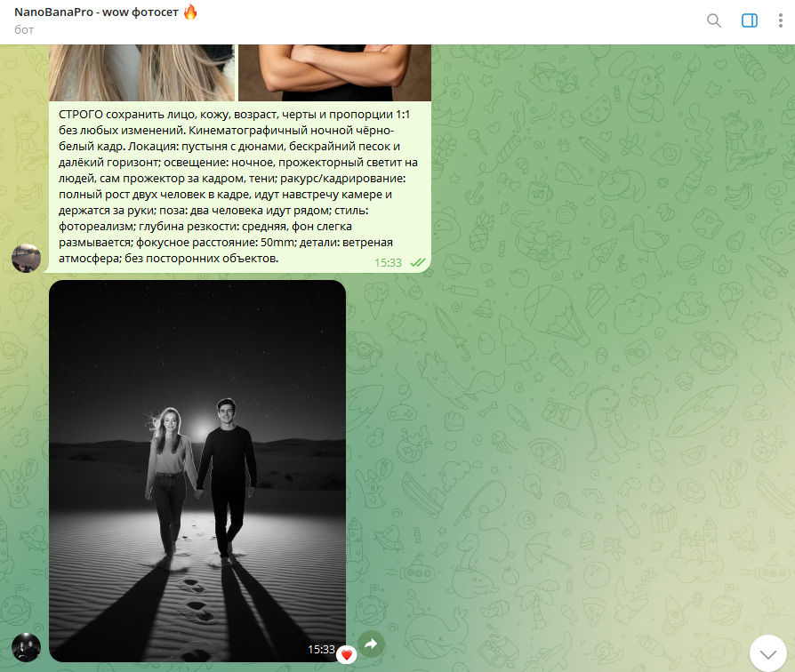This screenshot has height=672, width=795.
Task: Click the bot avatar beside the desert image
Action: coord(27,647)
